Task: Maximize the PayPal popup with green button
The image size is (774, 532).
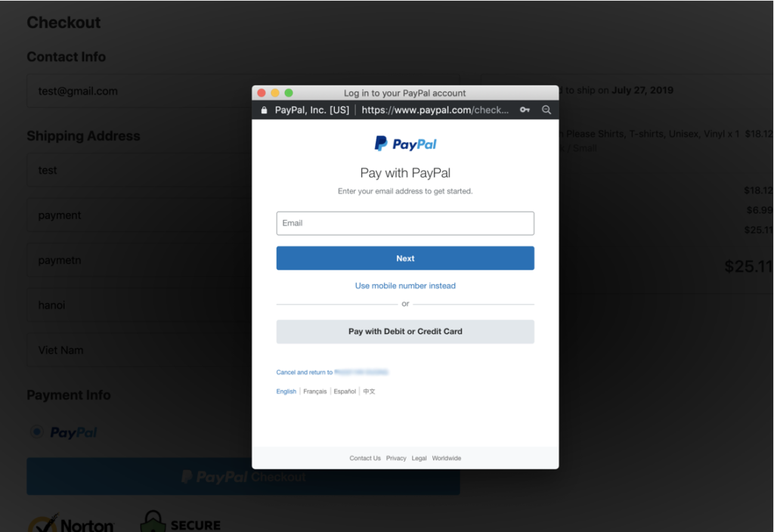Action: [x=289, y=93]
